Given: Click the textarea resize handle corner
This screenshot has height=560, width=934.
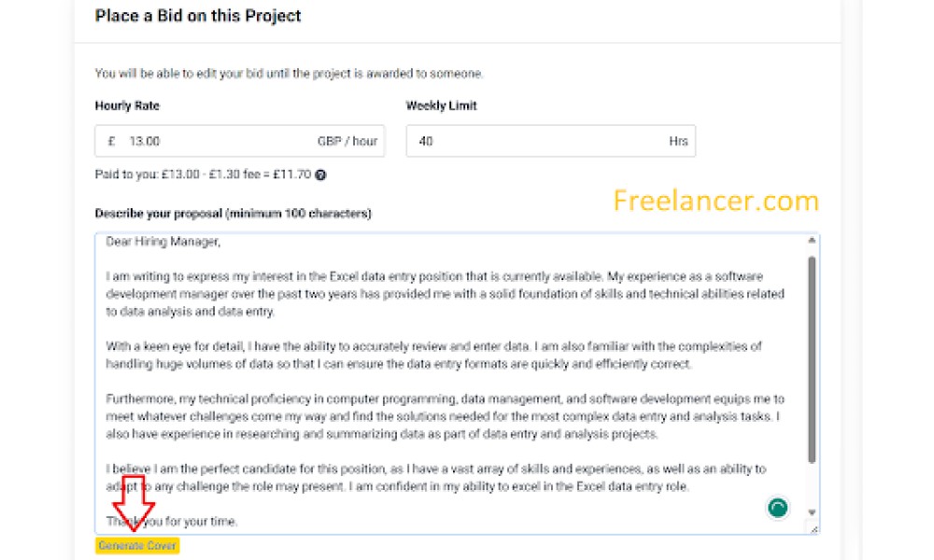Looking at the screenshot, I should 814,528.
